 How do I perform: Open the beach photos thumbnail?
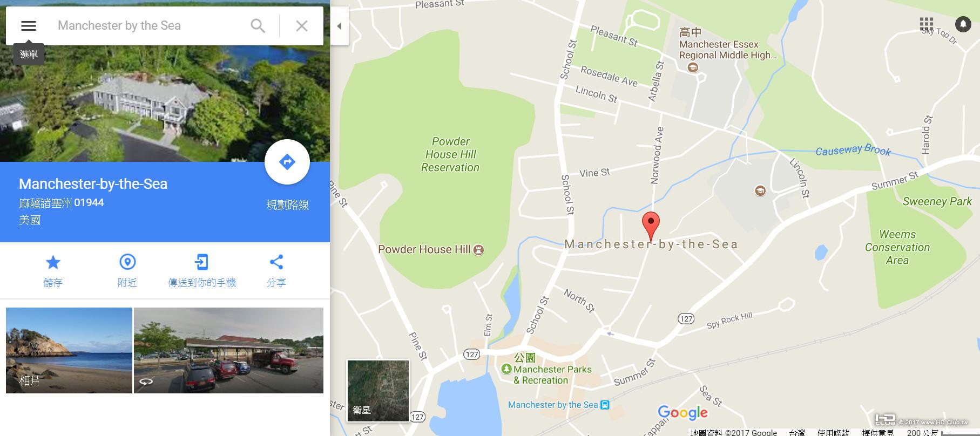tap(69, 350)
